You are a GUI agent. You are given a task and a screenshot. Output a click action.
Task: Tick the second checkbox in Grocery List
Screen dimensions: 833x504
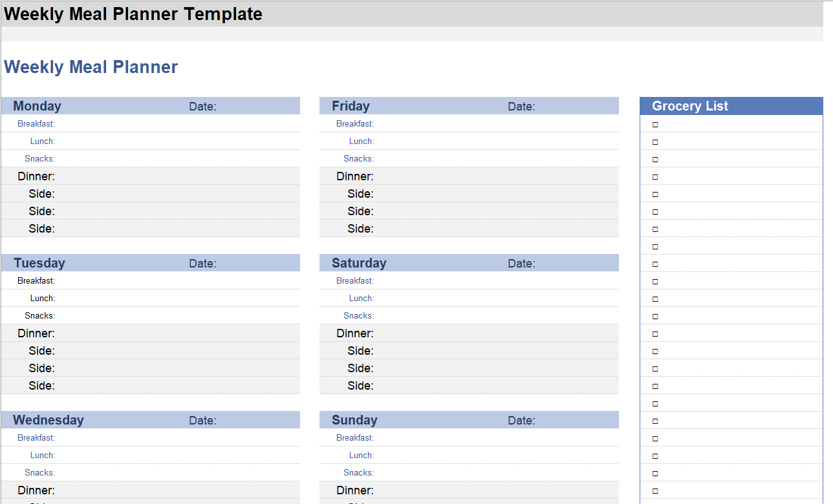click(x=655, y=142)
